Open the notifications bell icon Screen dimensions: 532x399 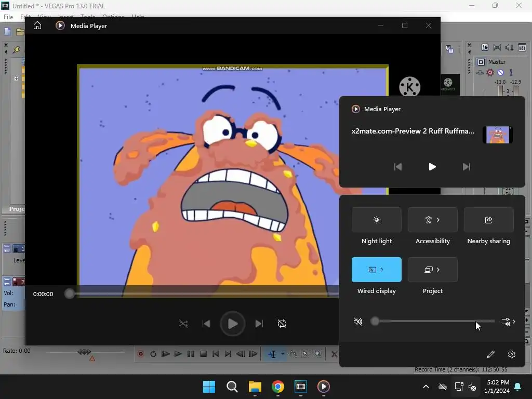pyautogui.click(x=518, y=387)
